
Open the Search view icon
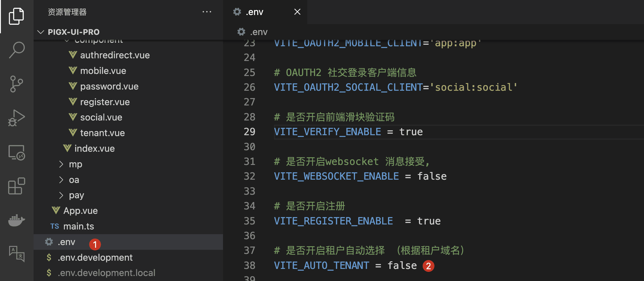16,50
